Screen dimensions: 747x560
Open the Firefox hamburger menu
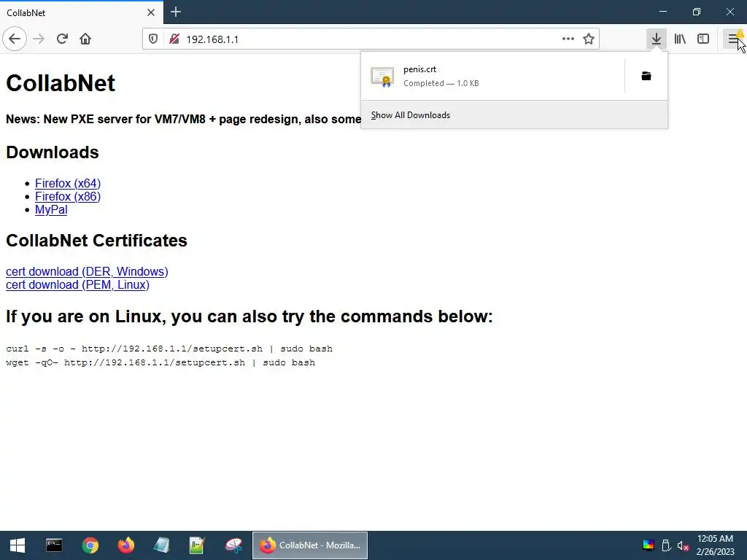click(x=733, y=39)
